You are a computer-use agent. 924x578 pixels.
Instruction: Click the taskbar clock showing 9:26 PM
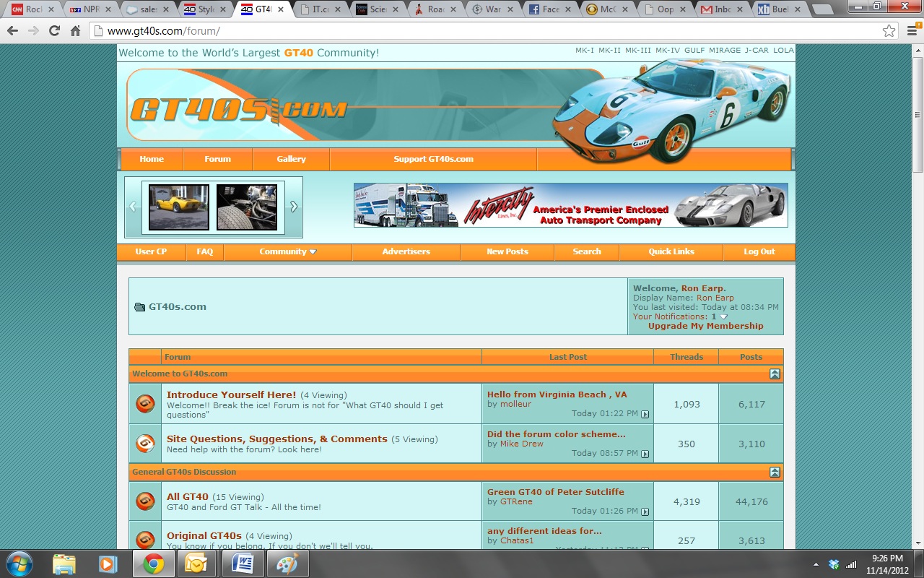coord(887,564)
